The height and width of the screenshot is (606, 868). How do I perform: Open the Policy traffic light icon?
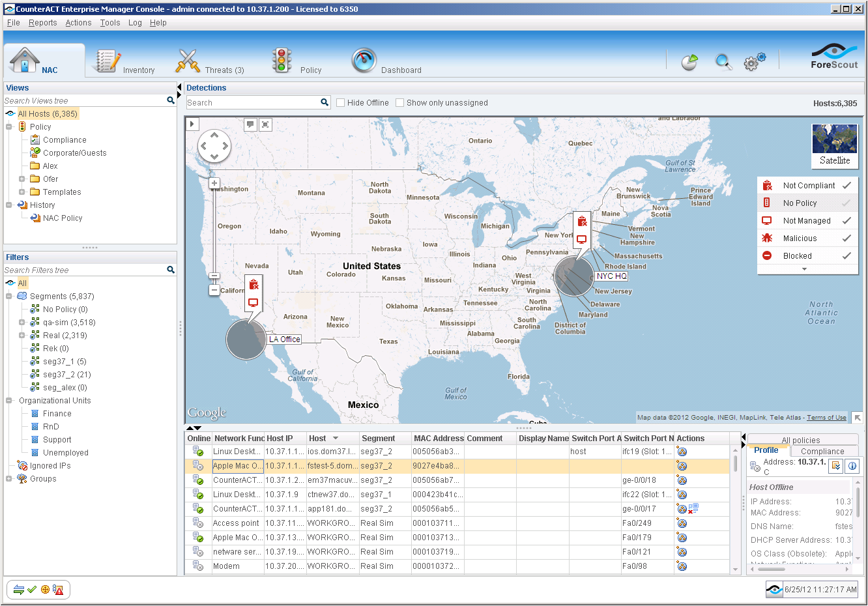click(x=282, y=61)
